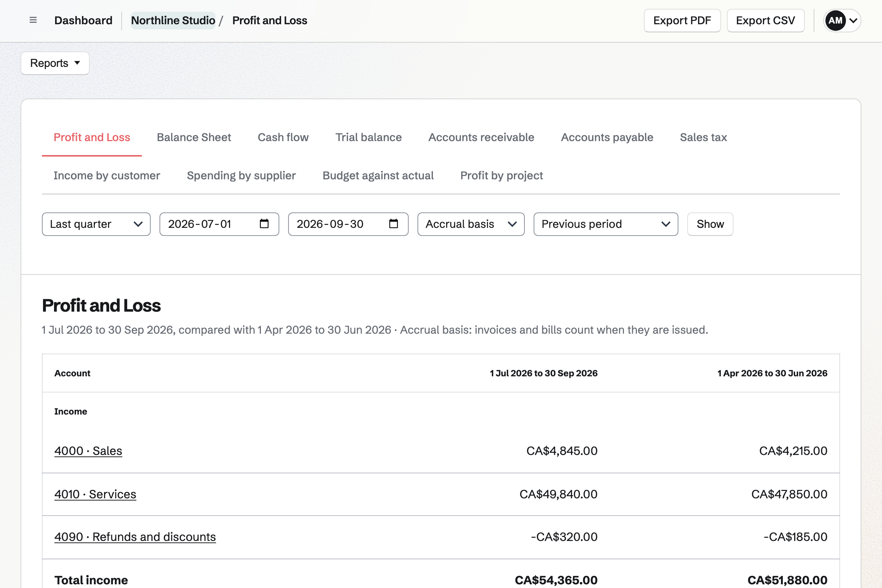
Task: Click the Export PDF button
Action: [x=682, y=21]
